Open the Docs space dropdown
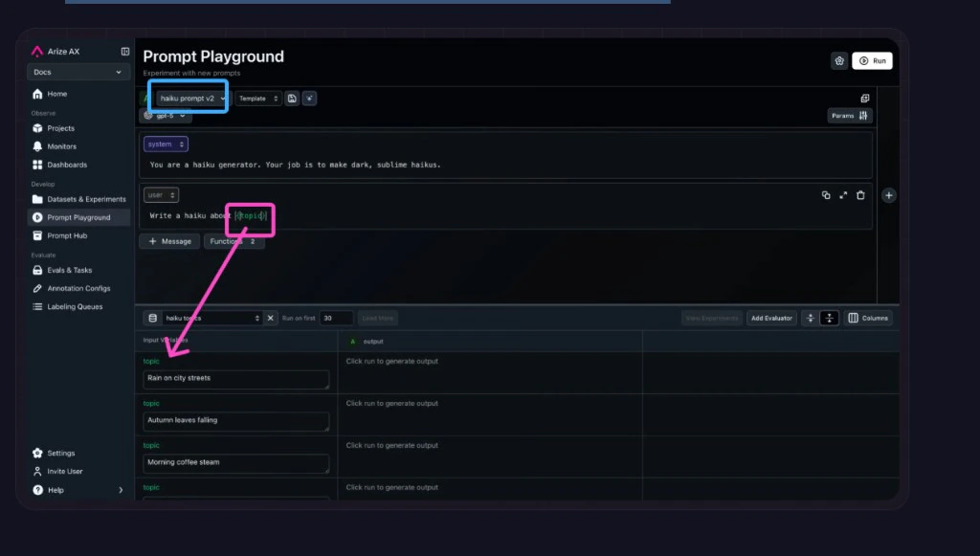Image resolution: width=980 pixels, height=556 pixels. tap(78, 72)
